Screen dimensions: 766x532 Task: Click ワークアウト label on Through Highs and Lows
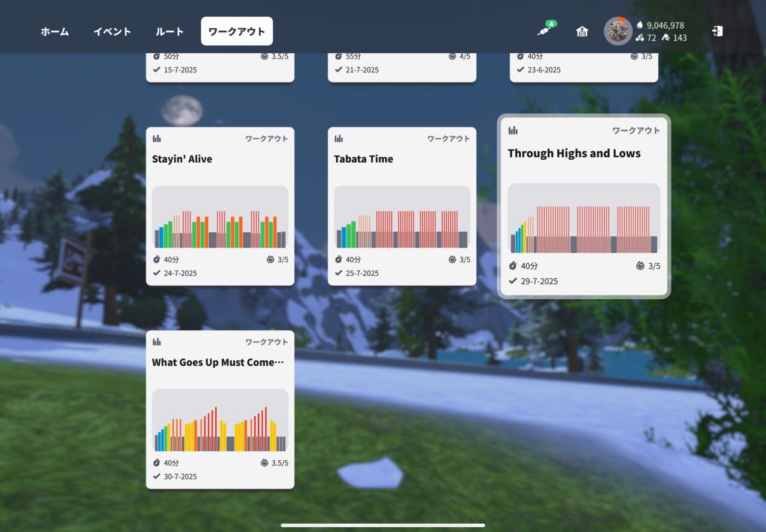click(636, 130)
